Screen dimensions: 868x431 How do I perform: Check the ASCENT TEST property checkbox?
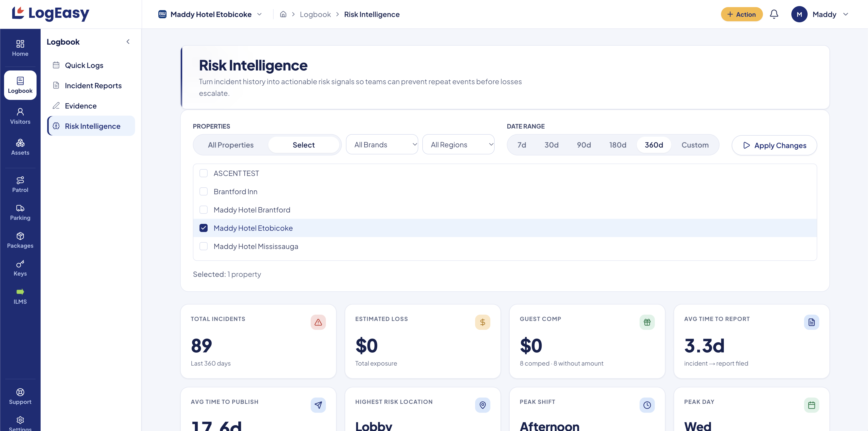[204, 173]
